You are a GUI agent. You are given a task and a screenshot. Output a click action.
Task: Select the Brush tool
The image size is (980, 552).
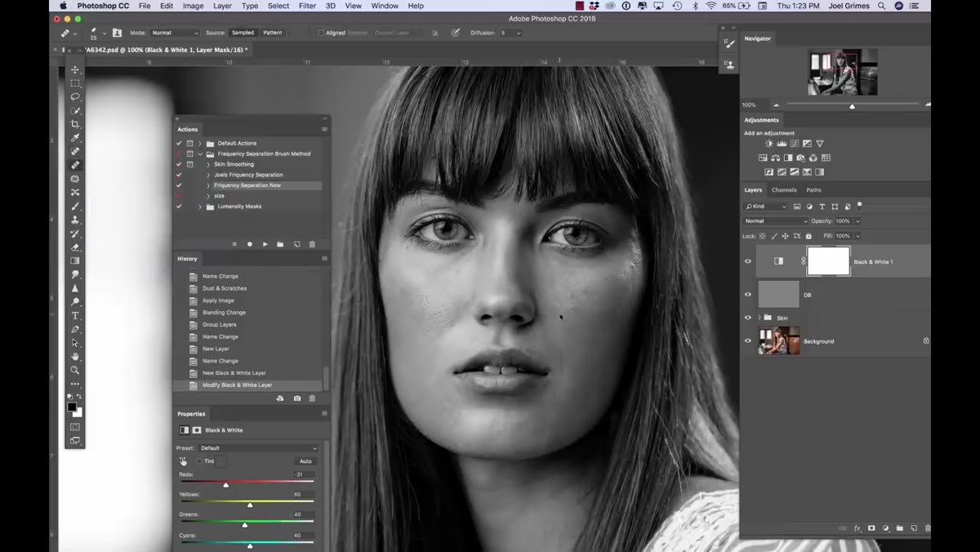[x=75, y=207]
